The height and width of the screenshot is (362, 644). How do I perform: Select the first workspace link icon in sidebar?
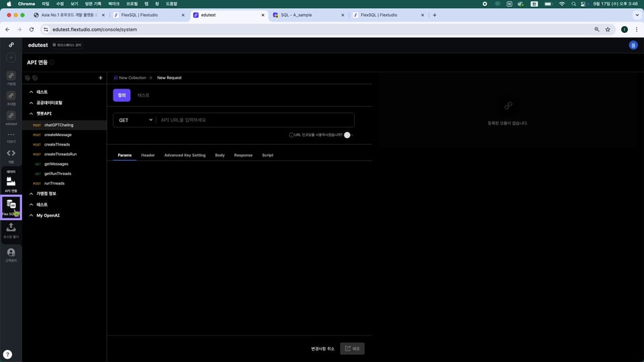[11, 76]
